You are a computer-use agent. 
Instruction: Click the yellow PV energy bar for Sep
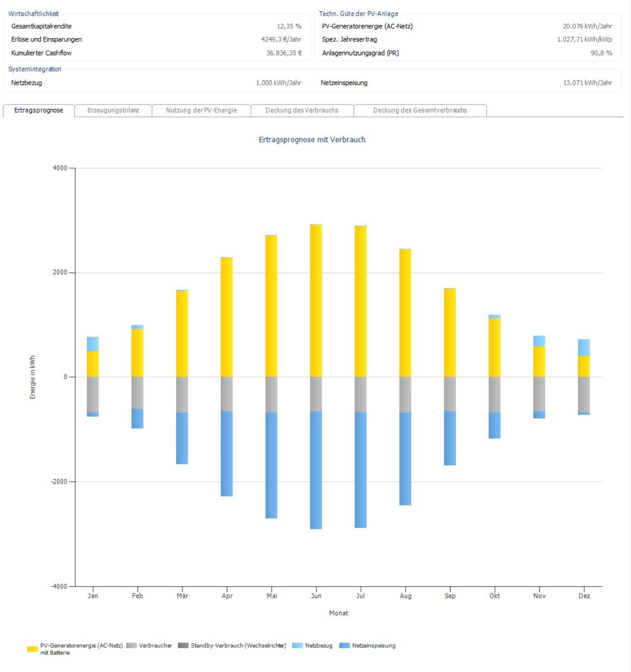click(450, 333)
